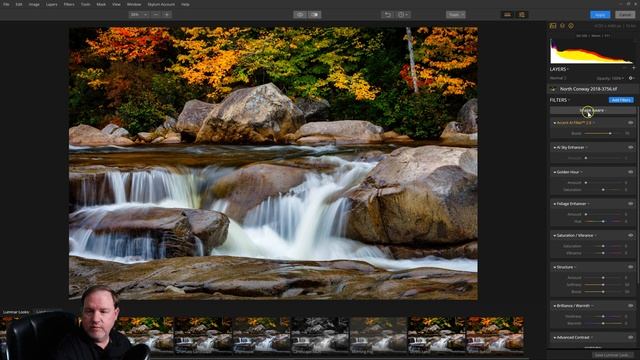The height and width of the screenshot is (360, 640).
Task: Open the history clock icon
Action: point(402,15)
